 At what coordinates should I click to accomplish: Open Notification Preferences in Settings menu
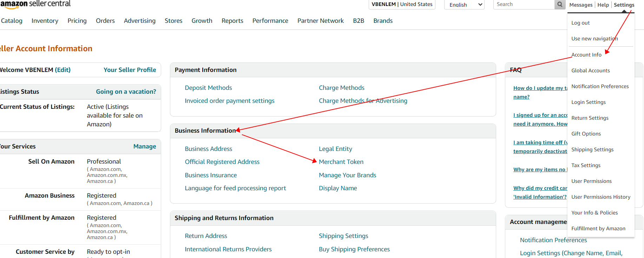pos(600,86)
